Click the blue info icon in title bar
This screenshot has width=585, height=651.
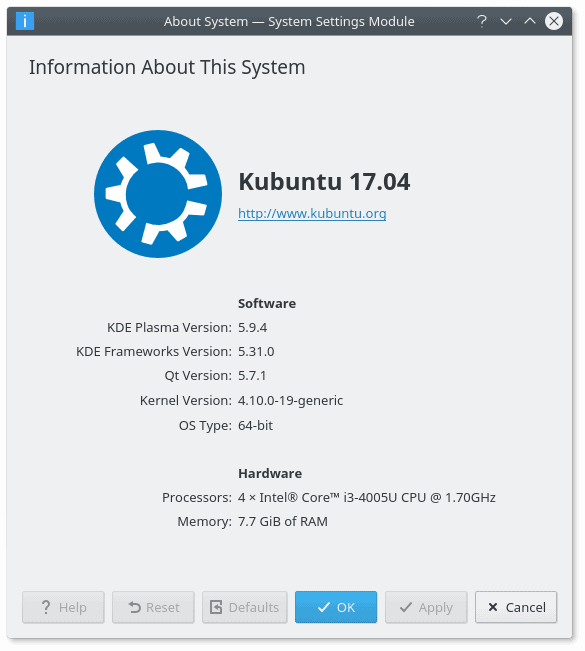pyautogui.click(x=25, y=21)
